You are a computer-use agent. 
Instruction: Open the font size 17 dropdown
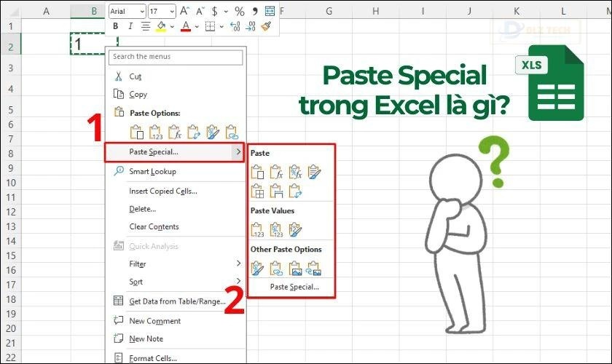click(x=172, y=12)
